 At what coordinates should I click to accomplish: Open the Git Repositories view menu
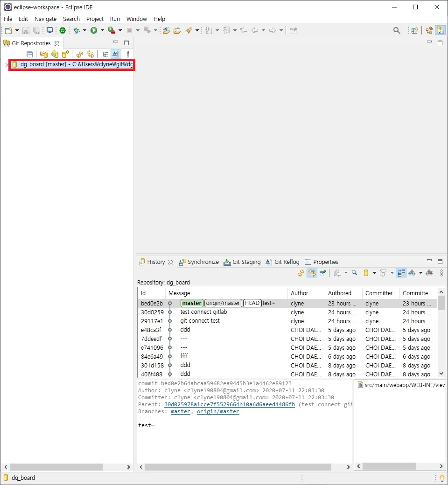click(128, 55)
